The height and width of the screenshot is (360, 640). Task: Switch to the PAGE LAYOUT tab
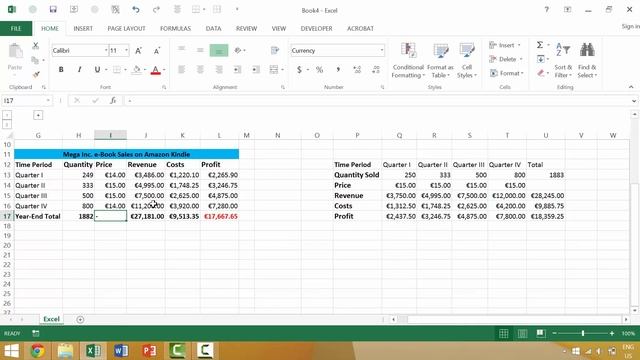pyautogui.click(x=126, y=29)
